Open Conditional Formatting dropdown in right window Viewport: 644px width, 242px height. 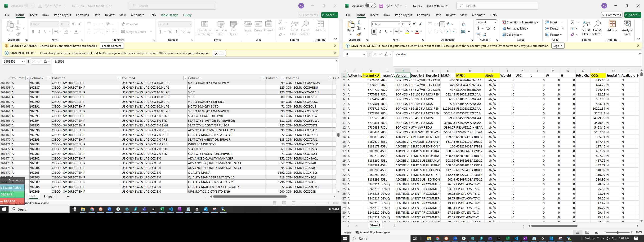point(520,22)
